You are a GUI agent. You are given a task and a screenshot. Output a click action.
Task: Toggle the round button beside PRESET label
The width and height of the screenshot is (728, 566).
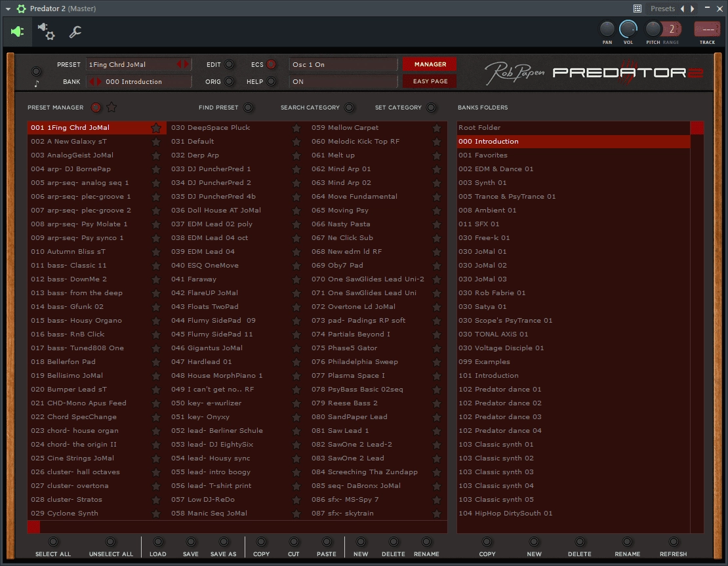coord(36,71)
